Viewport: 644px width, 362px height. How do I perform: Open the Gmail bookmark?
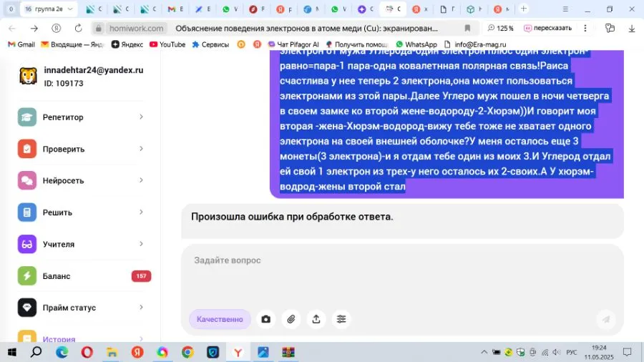click(x=21, y=44)
